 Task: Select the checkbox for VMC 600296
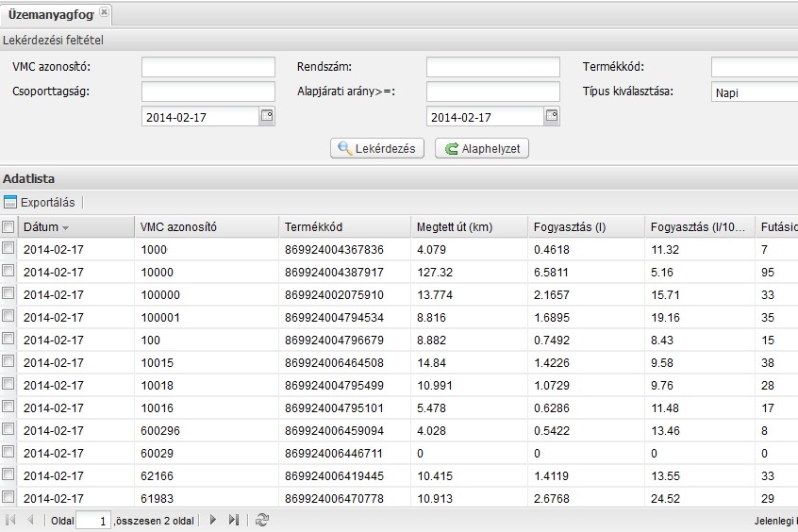[8, 430]
